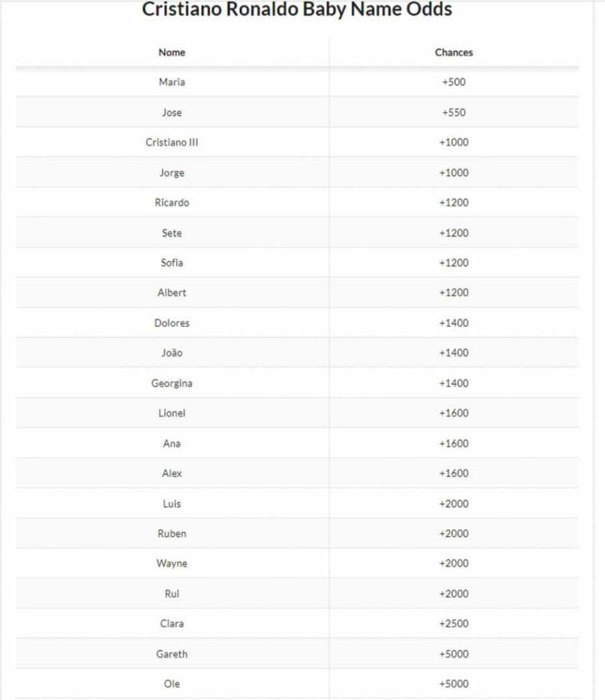Click the Dolores row name
The height and width of the screenshot is (700, 605).
coord(172,323)
